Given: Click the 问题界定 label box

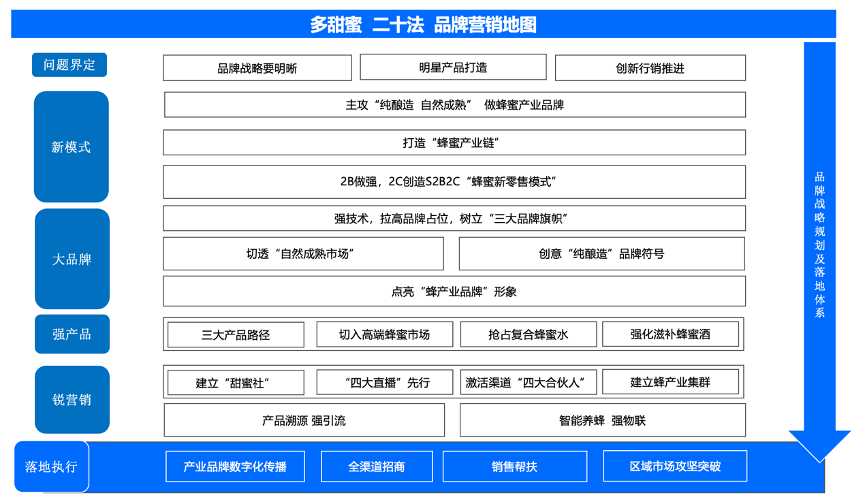Looking at the screenshot, I should click(x=70, y=65).
